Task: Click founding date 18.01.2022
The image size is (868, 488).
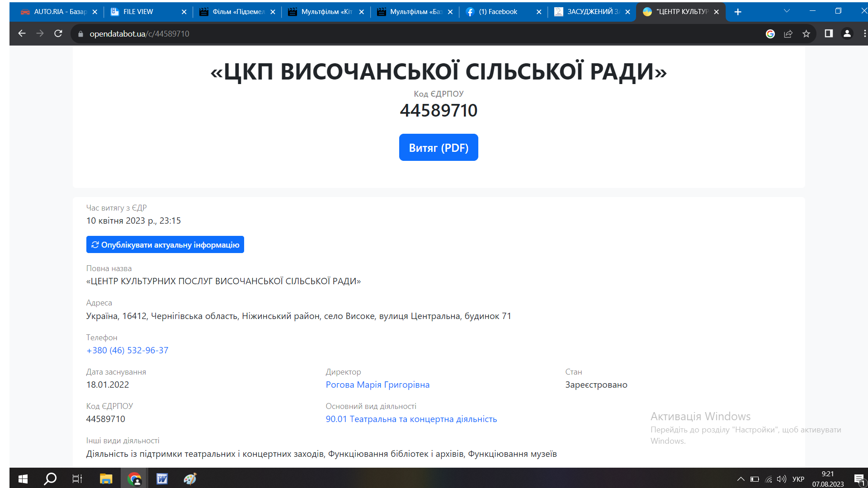Action: coord(108,385)
